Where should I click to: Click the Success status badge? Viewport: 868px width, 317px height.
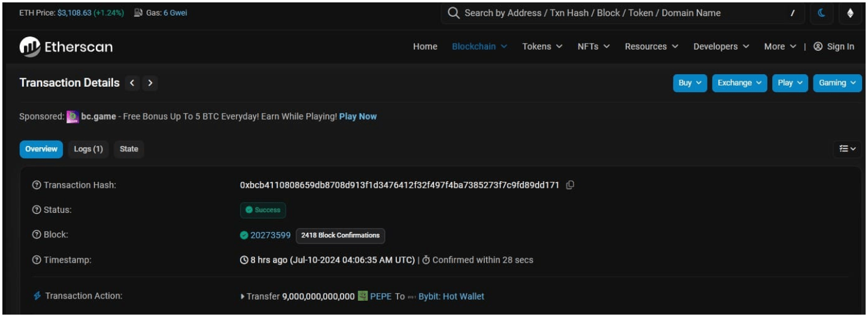click(x=263, y=211)
